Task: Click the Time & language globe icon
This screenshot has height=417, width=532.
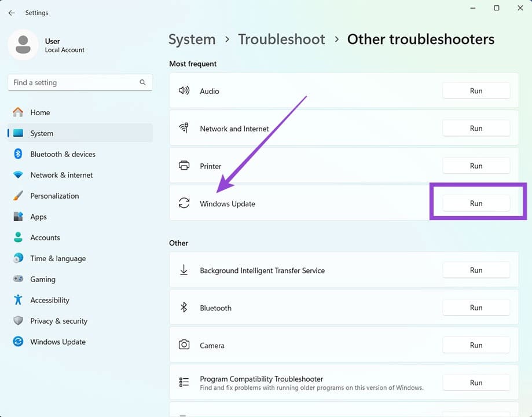Action: point(18,258)
